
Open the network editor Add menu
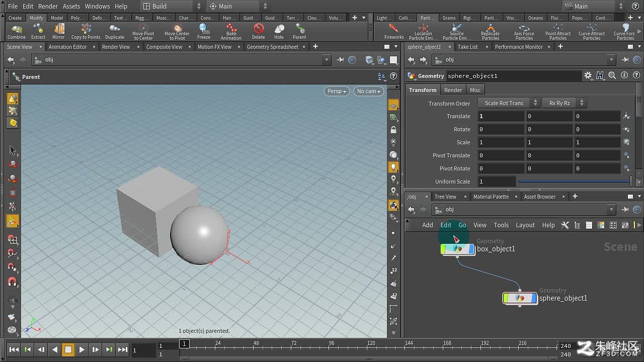pos(427,225)
